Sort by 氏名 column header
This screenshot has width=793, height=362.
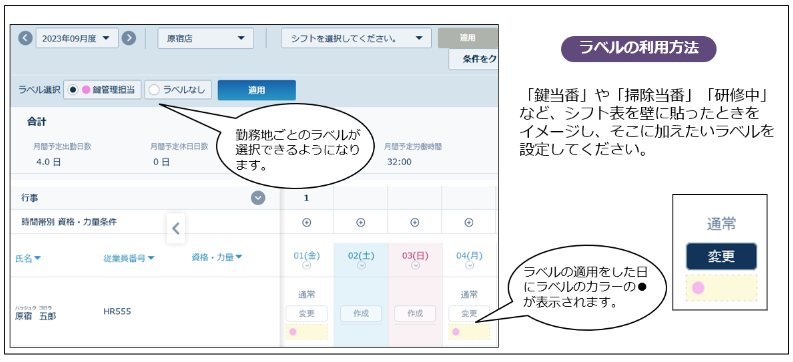tap(28, 258)
